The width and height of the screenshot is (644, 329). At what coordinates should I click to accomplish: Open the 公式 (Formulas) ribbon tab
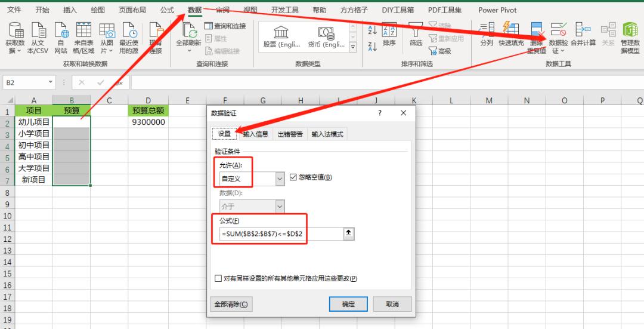click(167, 10)
